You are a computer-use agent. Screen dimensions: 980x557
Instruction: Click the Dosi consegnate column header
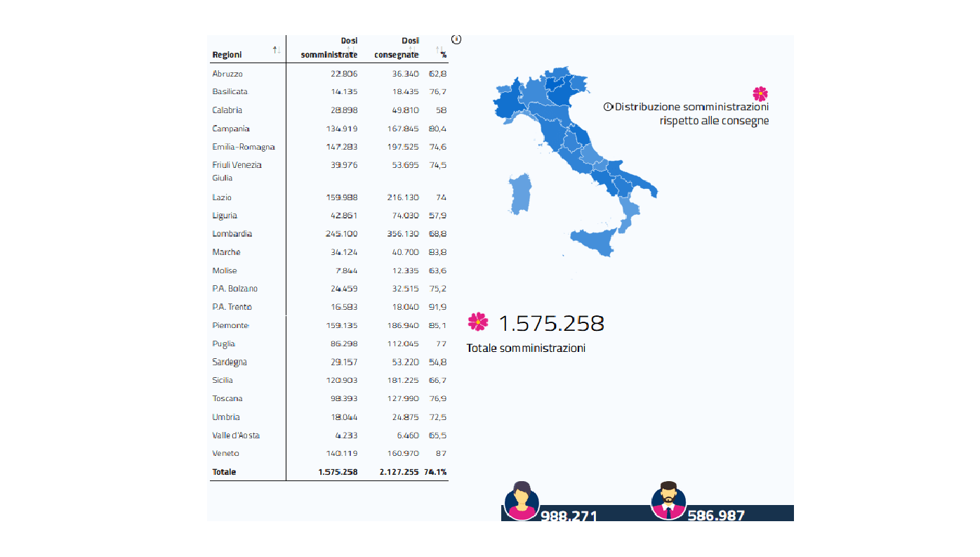coord(396,48)
